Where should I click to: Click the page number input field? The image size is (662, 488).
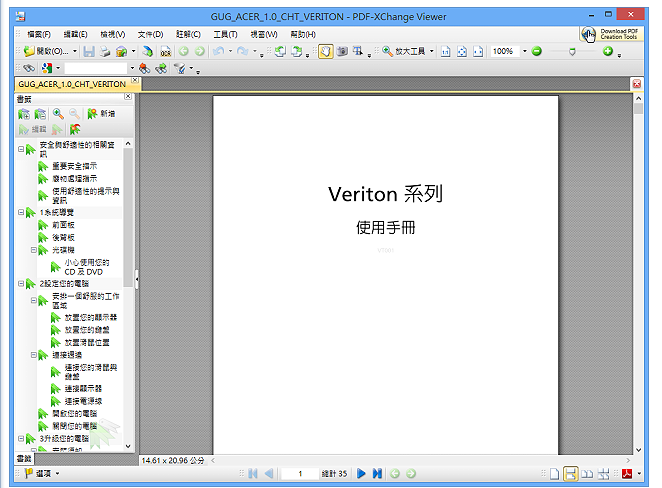[300, 474]
